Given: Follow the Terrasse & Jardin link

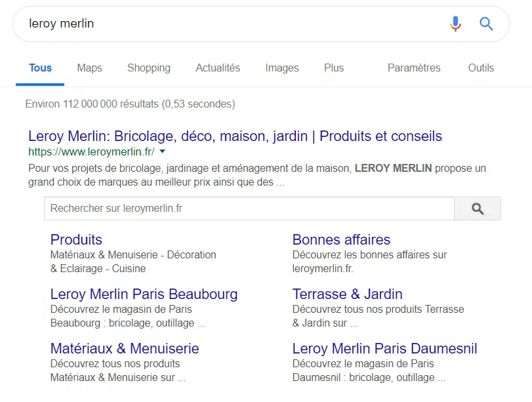Looking at the screenshot, I should (347, 294).
